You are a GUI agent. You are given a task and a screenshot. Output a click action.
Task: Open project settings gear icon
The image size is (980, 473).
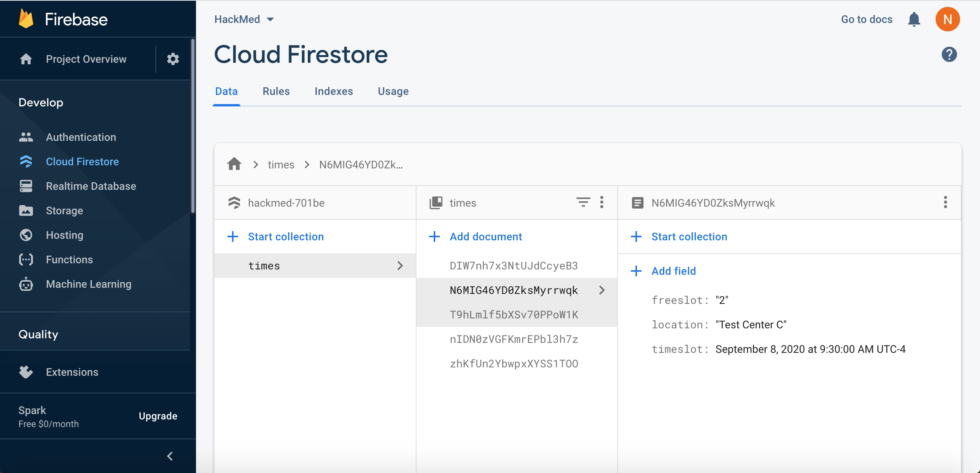[173, 59]
